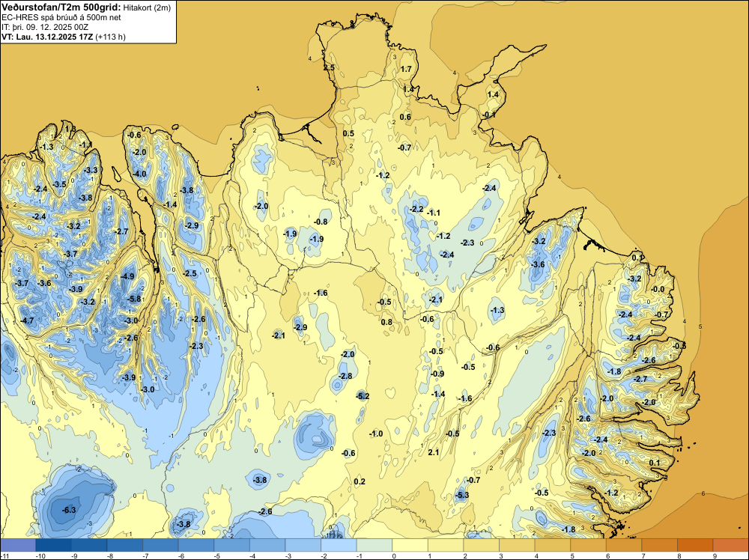Click the 'IT: þri. 09. 12. 2025 00Z' line

click(x=44, y=27)
